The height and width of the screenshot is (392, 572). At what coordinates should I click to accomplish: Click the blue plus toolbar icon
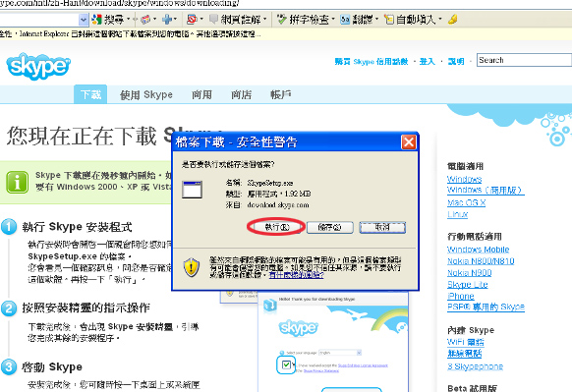pyautogui.click(x=167, y=19)
